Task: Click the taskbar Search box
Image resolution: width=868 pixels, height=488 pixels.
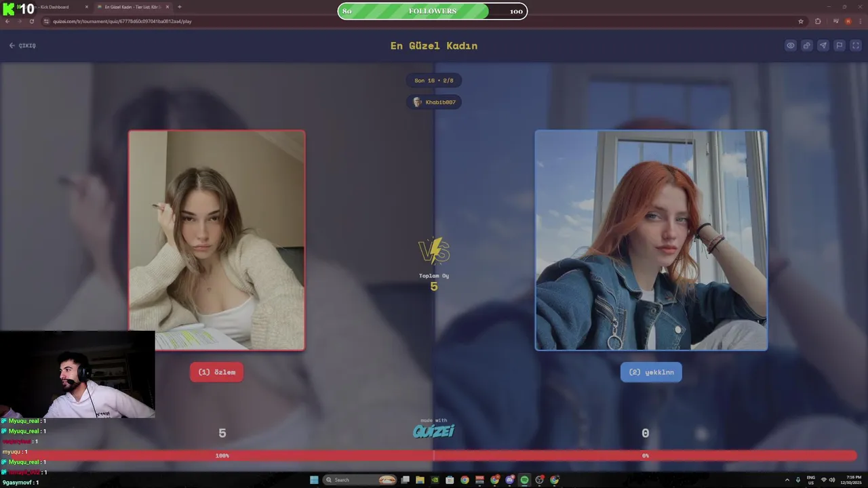Action: (360, 480)
